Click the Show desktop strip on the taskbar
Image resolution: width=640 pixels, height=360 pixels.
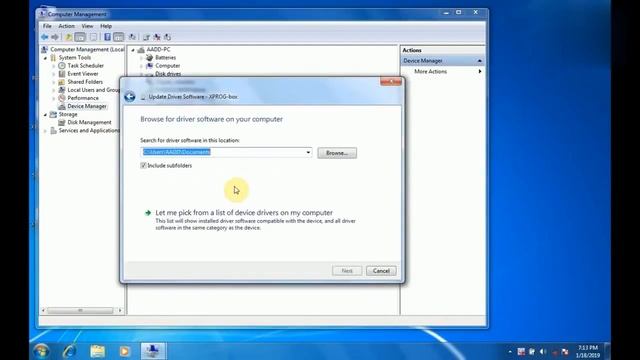608,351
